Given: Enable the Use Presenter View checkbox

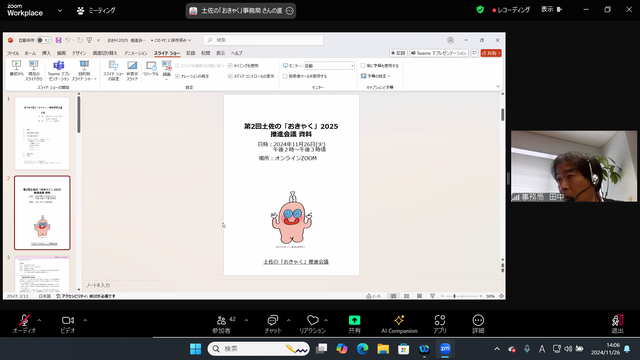Looking at the screenshot, I should tap(285, 76).
